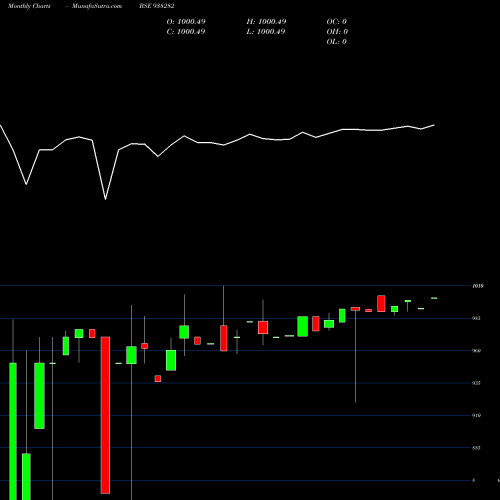The width and height of the screenshot is (500, 500).
Task: Click the 'MunafaSutra.com' label
Action: [x=97, y=6]
